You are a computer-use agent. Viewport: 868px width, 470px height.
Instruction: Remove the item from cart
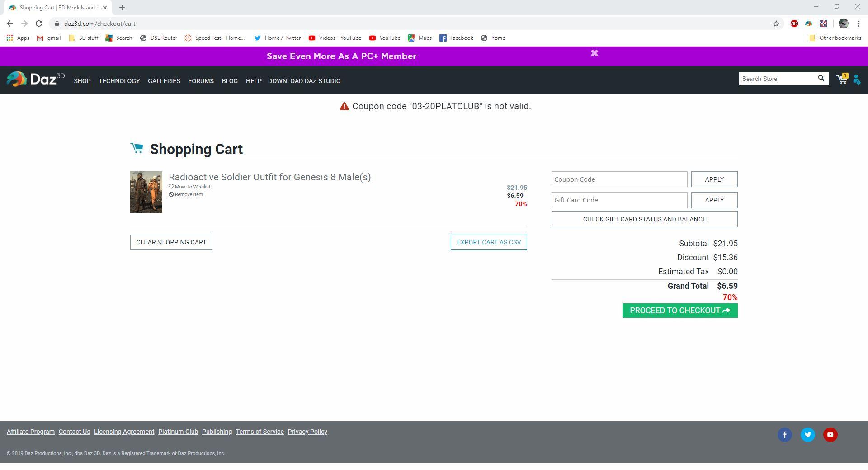click(186, 194)
